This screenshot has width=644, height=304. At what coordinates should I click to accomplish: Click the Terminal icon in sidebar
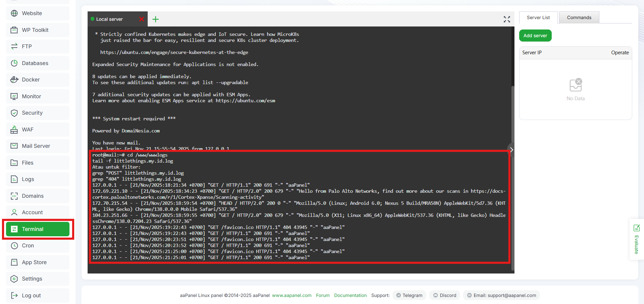(x=14, y=229)
